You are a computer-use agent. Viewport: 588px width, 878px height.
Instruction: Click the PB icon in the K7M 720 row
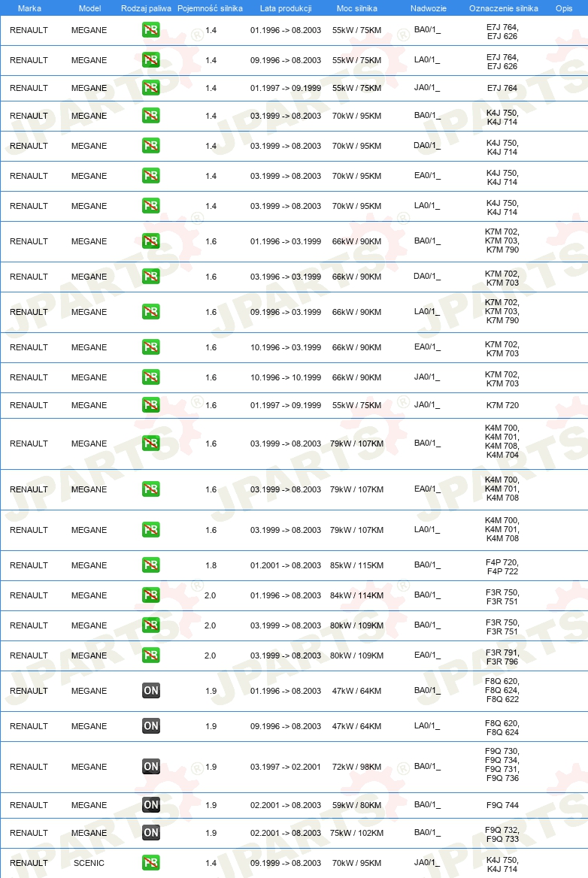[x=150, y=405]
